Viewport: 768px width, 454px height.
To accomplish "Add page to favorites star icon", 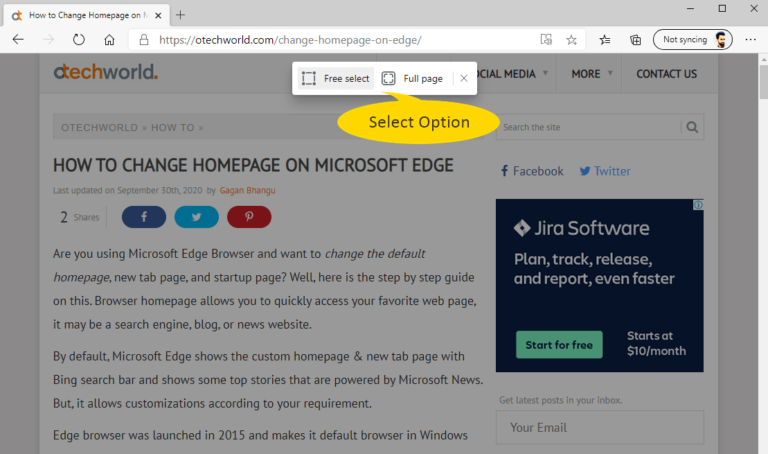I will pos(572,40).
